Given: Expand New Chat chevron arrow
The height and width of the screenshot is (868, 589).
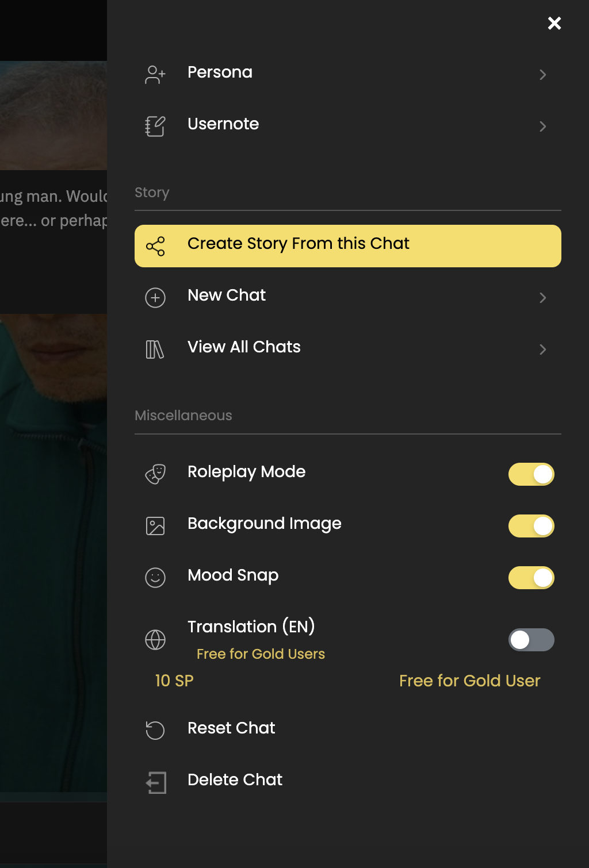Looking at the screenshot, I should coord(542,298).
